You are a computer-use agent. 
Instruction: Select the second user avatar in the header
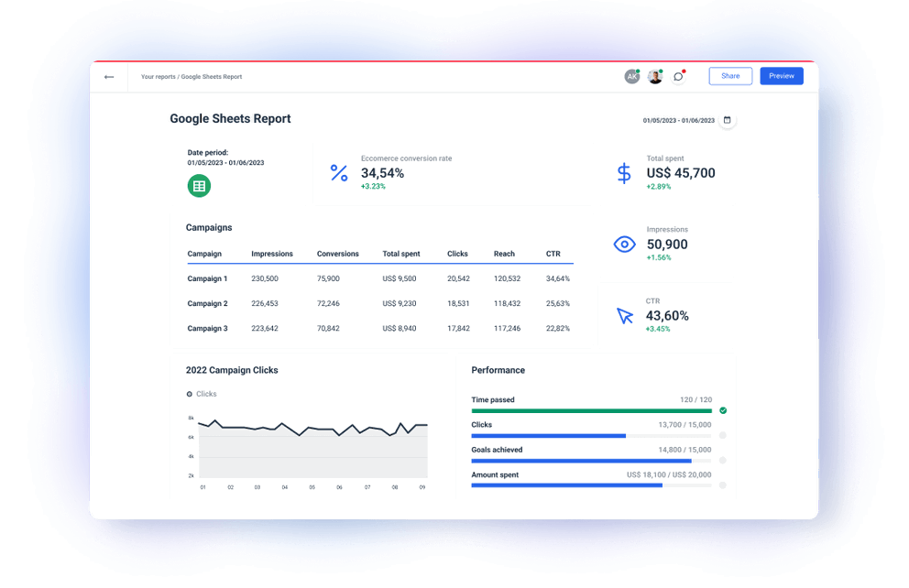[x=655, y=77]
